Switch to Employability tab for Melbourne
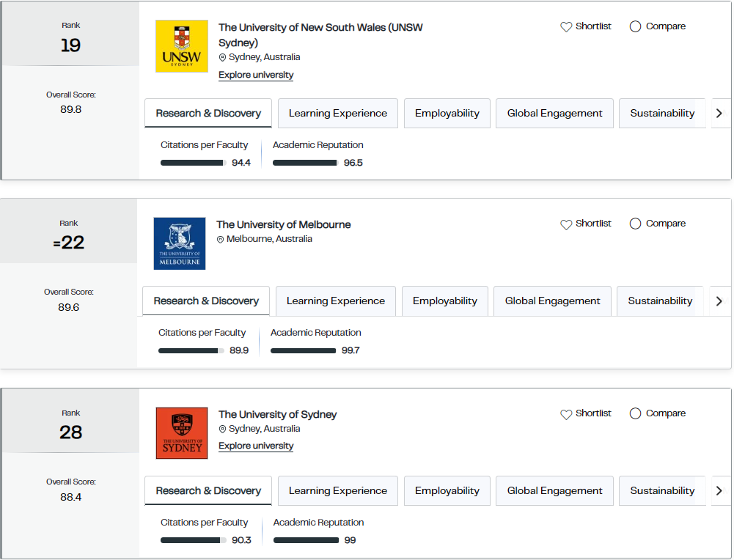This screenshot has width=734, height=560. coord(444,301)
